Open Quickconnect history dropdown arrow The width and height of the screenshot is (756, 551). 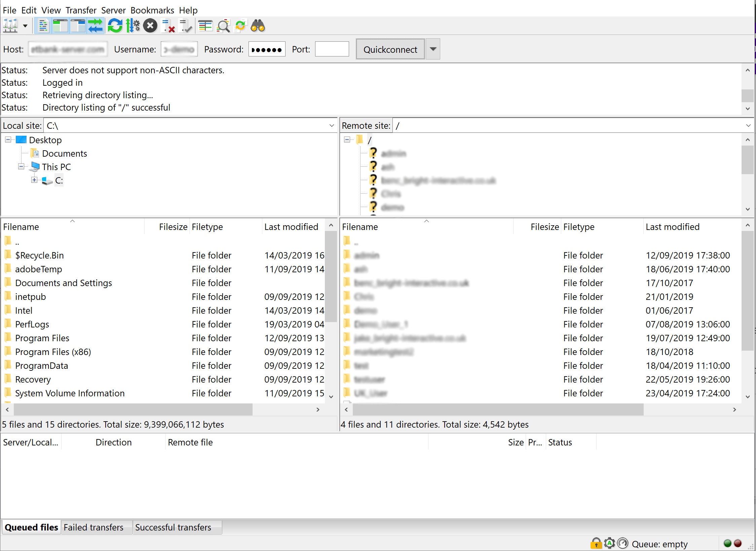pos(433,49)
